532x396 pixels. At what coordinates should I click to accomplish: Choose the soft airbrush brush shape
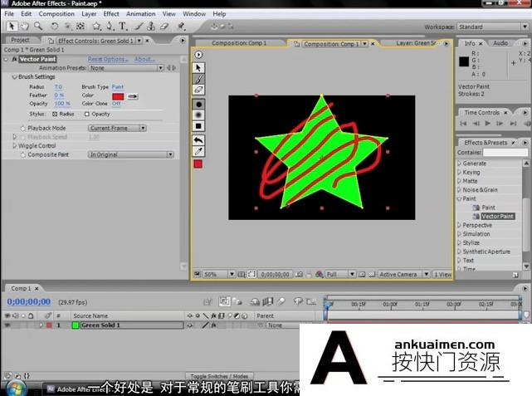click(x=199, y=115)
